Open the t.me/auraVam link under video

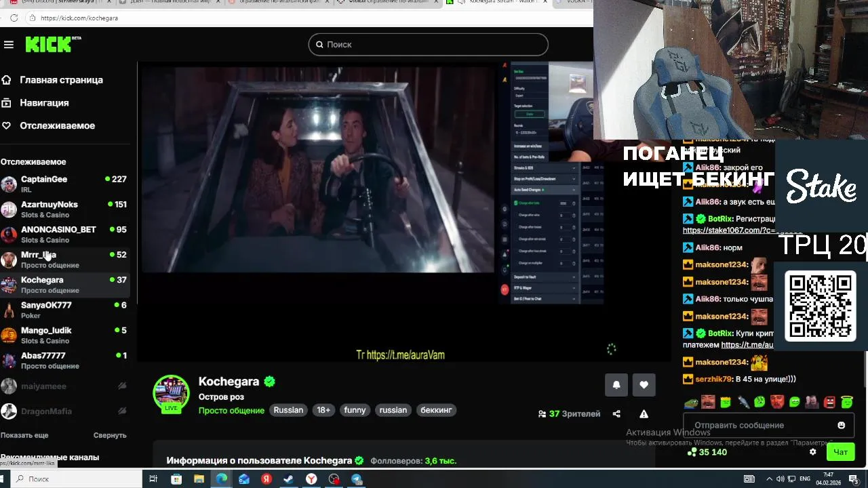point(406,354)
